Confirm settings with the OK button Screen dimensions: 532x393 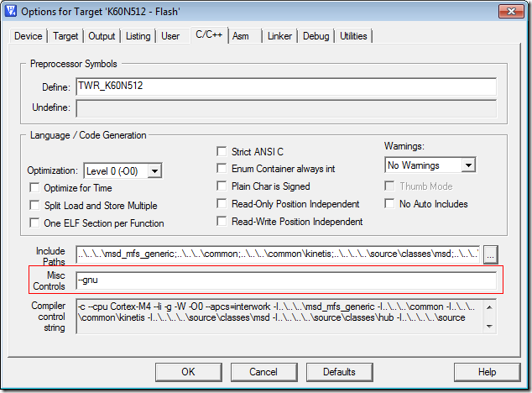[x=189, y=372]
